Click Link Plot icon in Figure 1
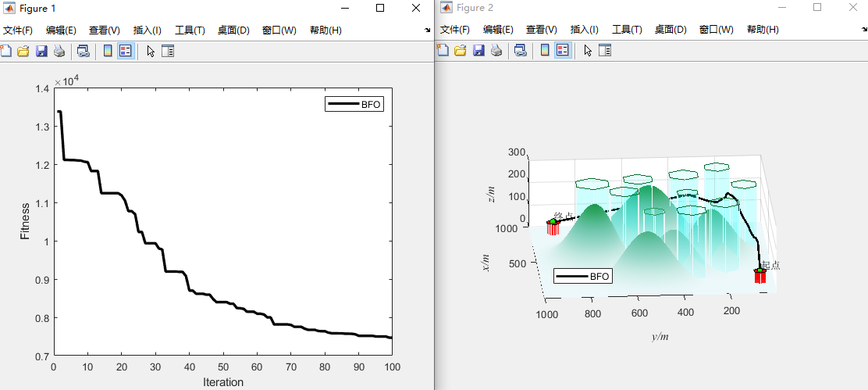The width and height of the screenshot is (868, 390). (82, 51)
